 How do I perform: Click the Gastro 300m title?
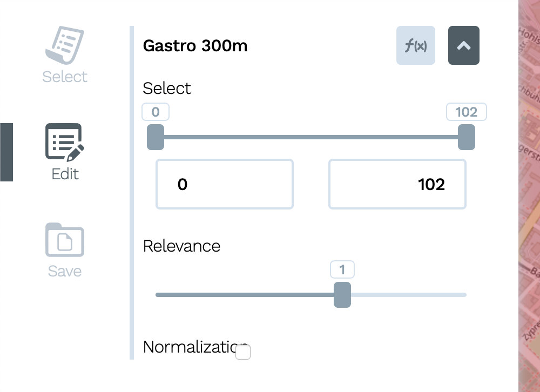click(195, 46)
